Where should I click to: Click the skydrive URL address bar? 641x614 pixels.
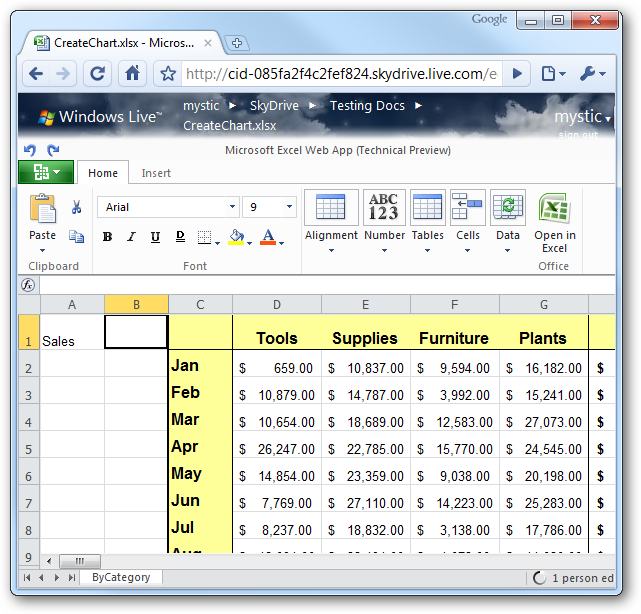point(341,74)
